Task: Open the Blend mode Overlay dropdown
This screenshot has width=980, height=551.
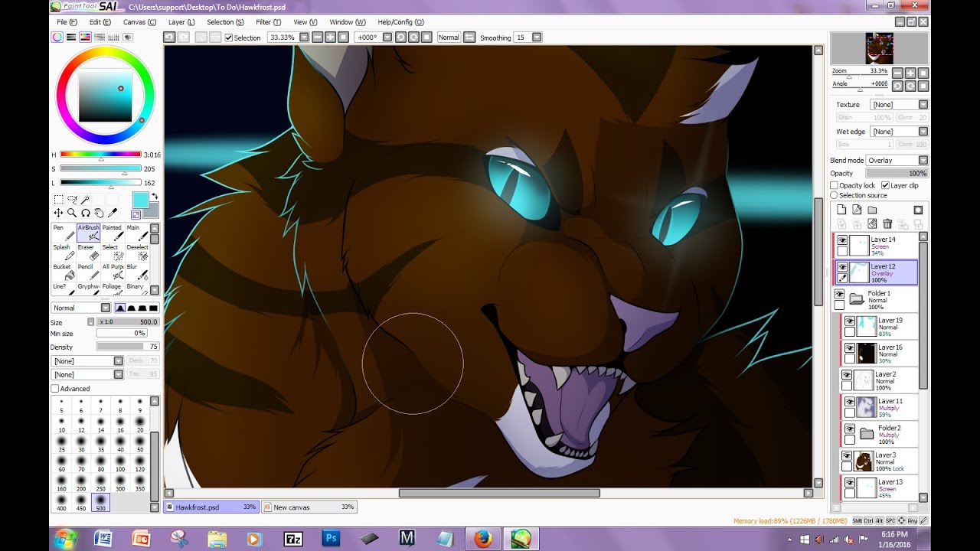Action: [897, 160]
